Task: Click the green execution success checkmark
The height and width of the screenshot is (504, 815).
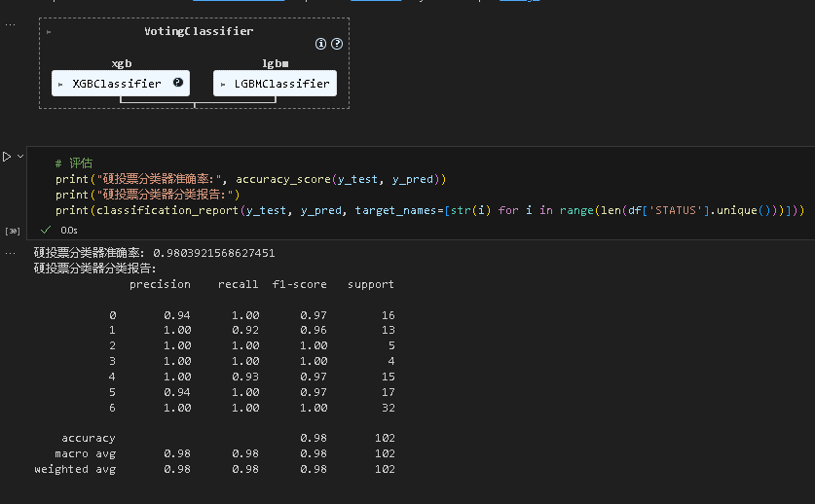Action: tap(46, 230)
